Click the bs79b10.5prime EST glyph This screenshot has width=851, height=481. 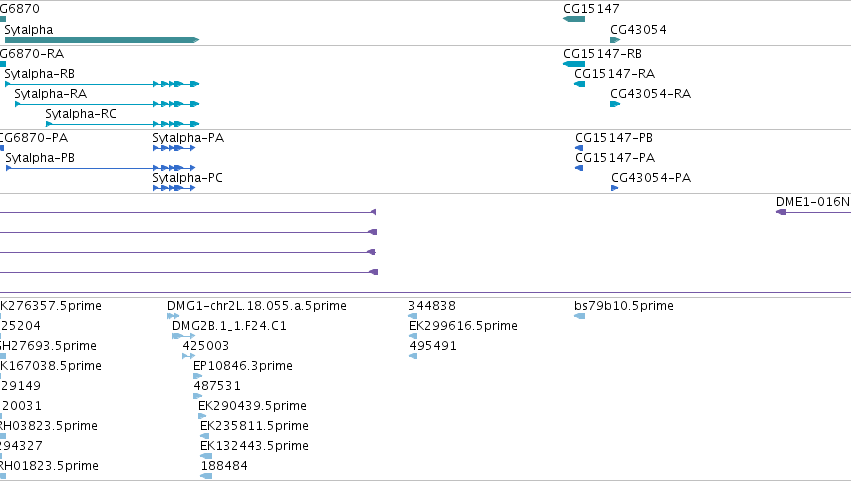click(x=580, y=316)
